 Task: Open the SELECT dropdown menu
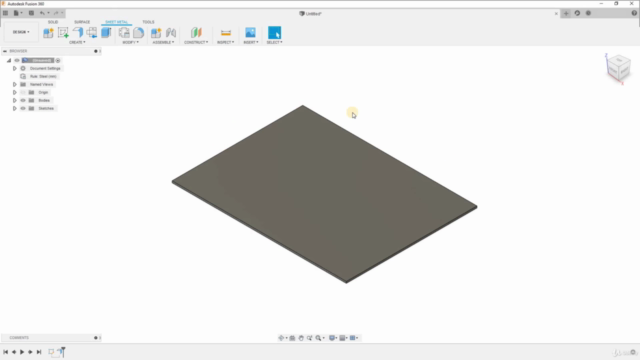[x=274, y=42]
